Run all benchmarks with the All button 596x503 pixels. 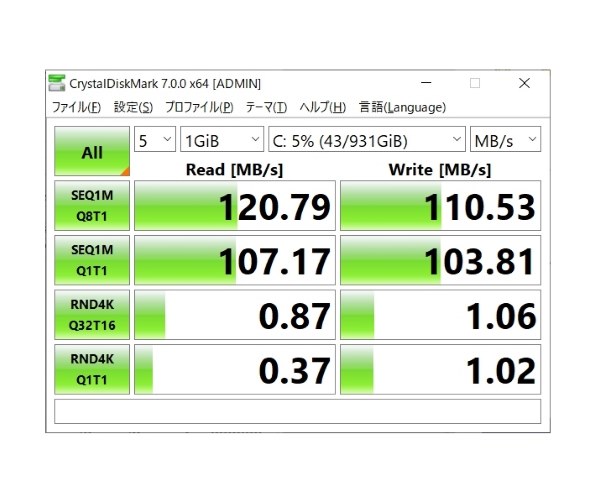point(92,151)
